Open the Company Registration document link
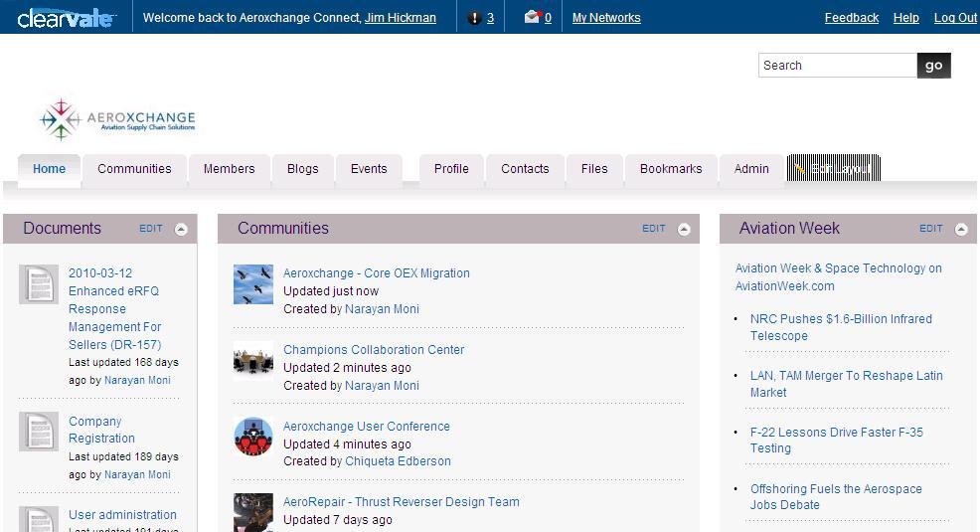 (101, 430)
